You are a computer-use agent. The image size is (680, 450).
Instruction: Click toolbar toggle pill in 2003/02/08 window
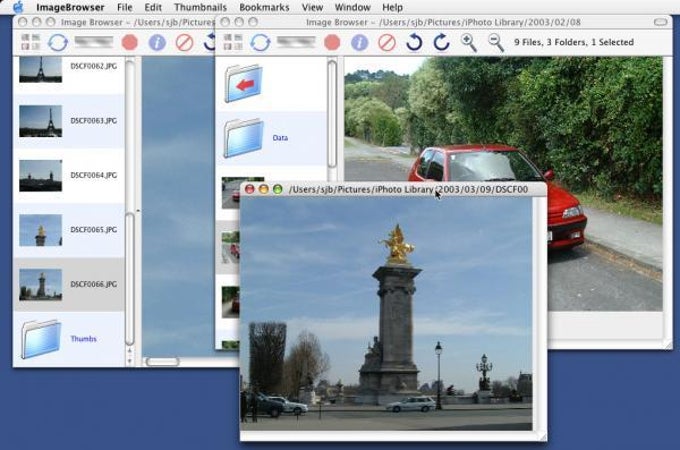(x=660, y=22)
